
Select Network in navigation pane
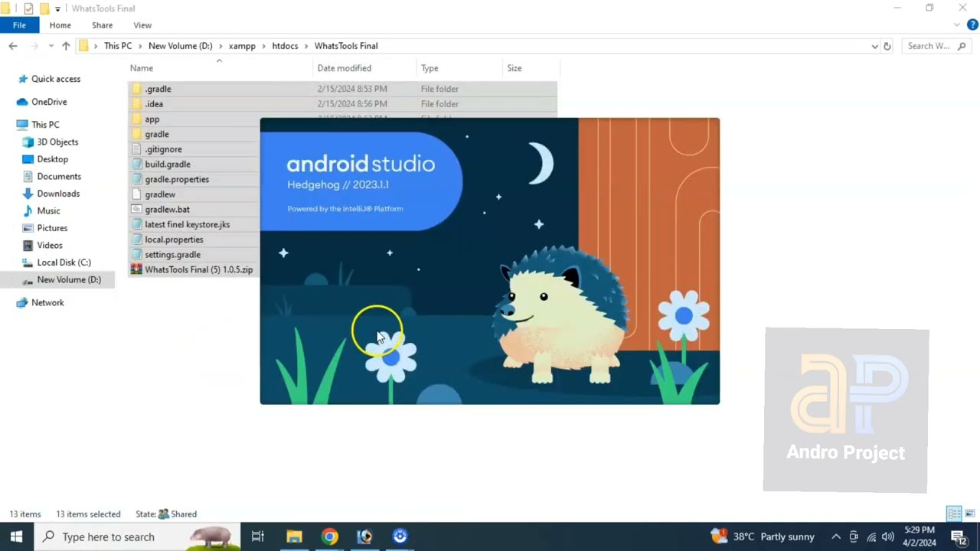[47, 302]
